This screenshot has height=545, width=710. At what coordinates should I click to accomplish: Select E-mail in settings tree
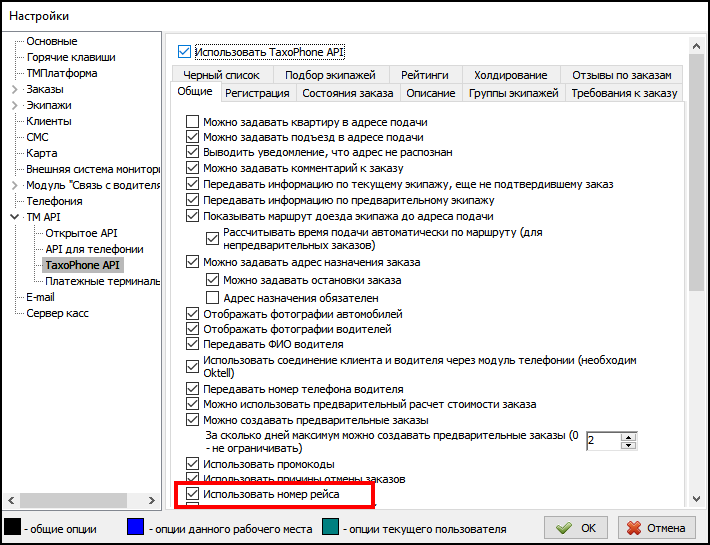(40, 297)
